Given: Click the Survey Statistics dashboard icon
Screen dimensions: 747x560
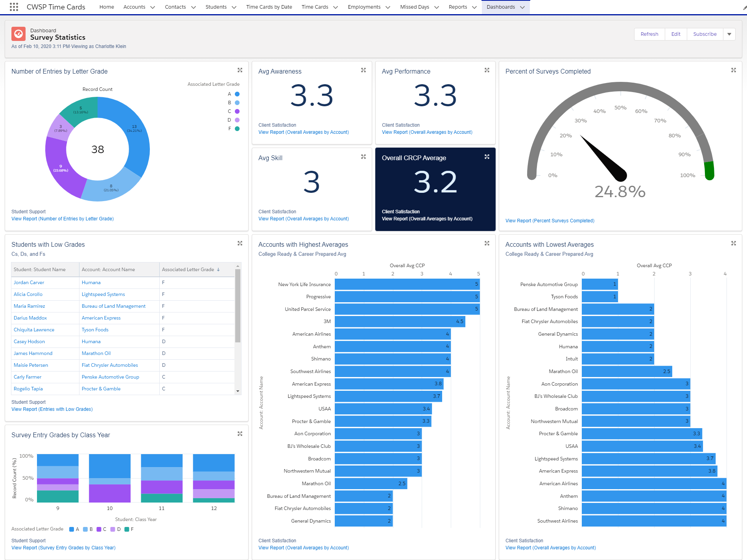Looking at the screenshot, I should click(x=18, y=34).
